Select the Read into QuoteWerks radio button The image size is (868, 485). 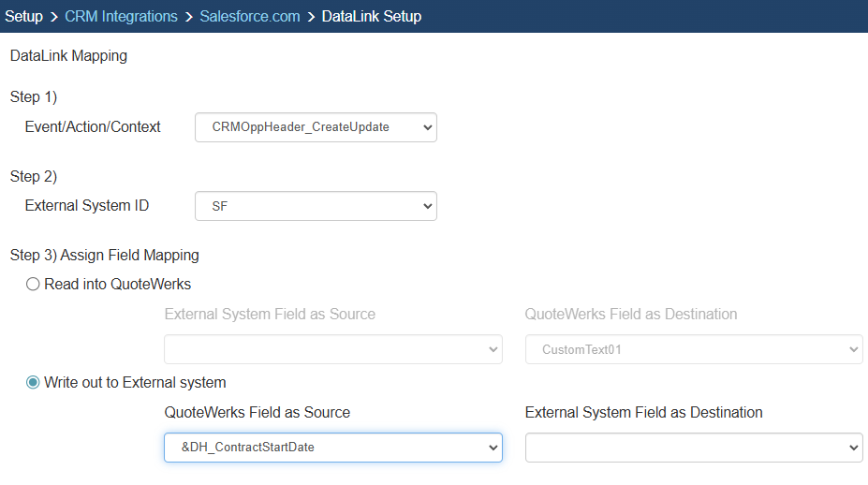tap(34, 285)
